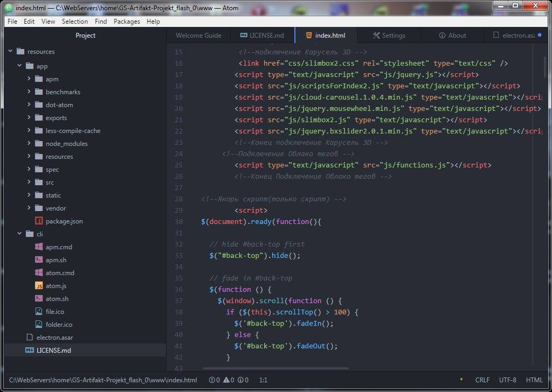
Task: Click the less-compile-cache folder icon
Action: tap(39, 130)
